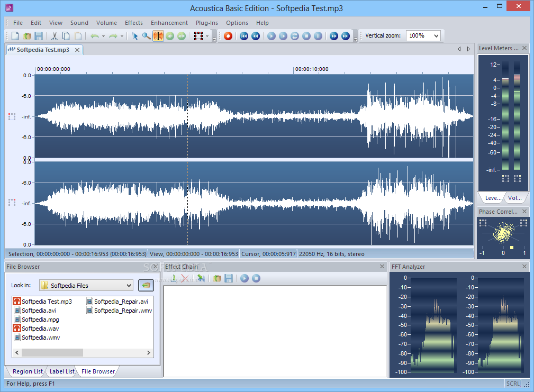
Task: Click the Effect Chain play preview icon
Action: [x=244, y=278]
